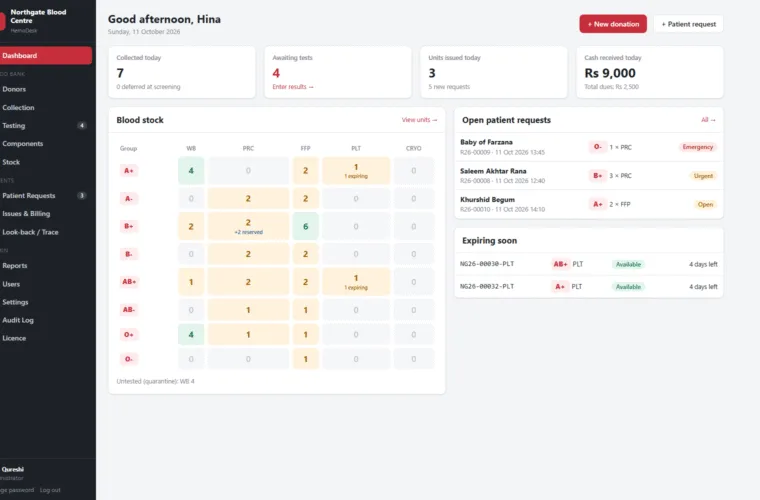760x500 pixels.
Task: Click the AB- group badge in Blood stock
Action: coord(128,310)
